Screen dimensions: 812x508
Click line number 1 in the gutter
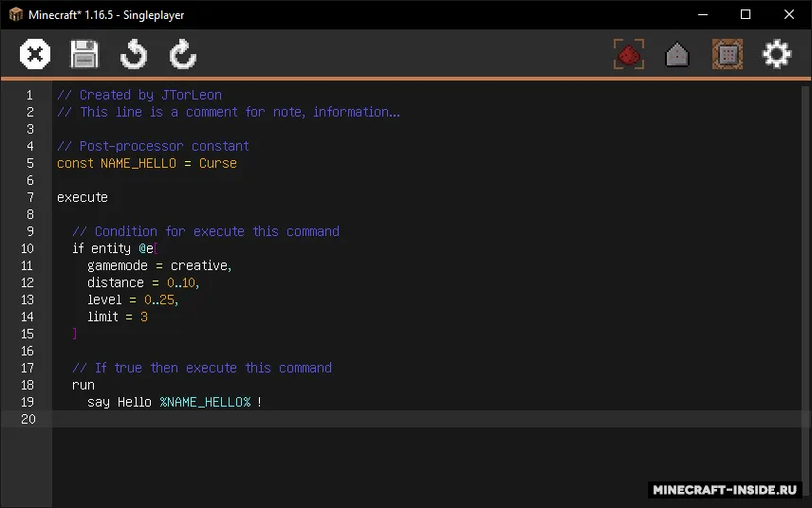(x=29, y=95)
